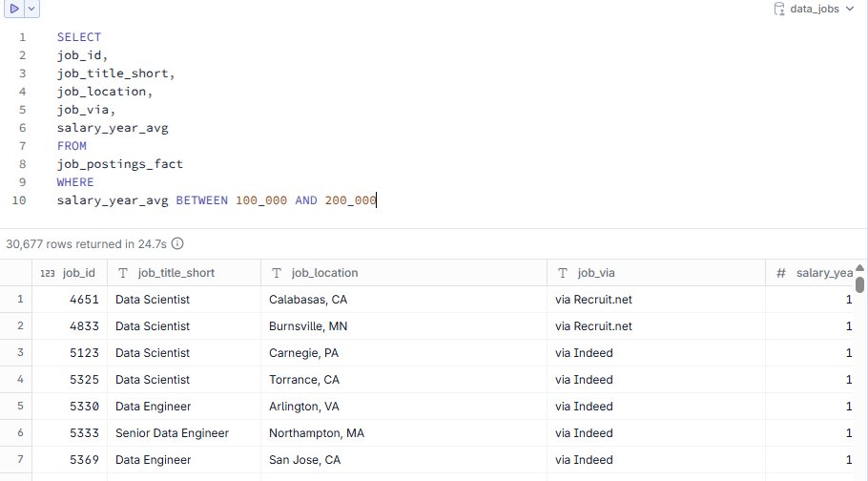868x481 pixels.
Task: Select row number 5 in results grid
Action: [16, 407]
